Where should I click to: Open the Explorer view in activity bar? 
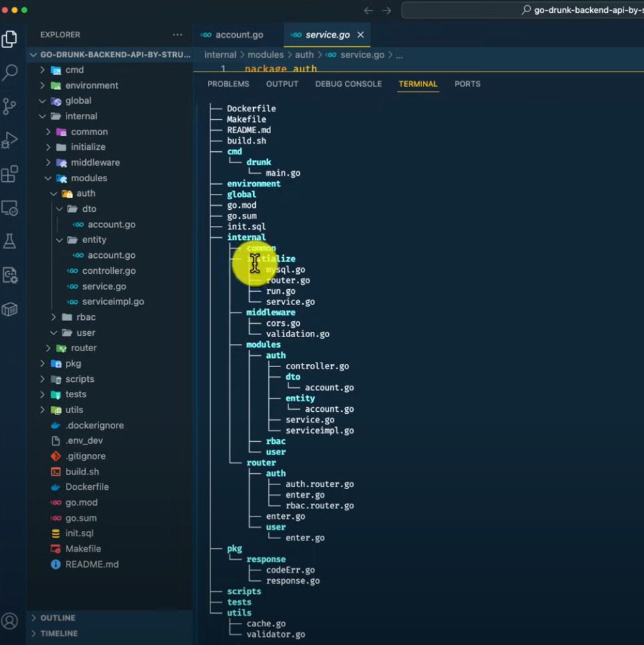9,39
